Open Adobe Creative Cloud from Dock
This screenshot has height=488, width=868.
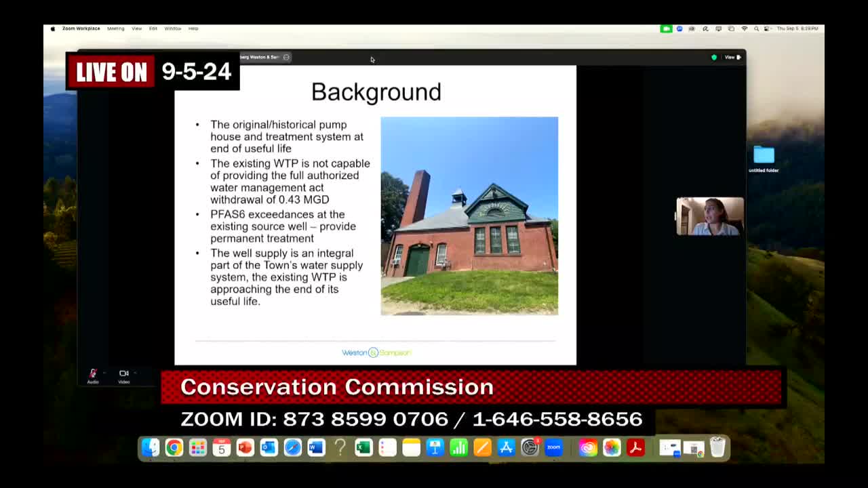pyautogui.click(x=588, y=447)
